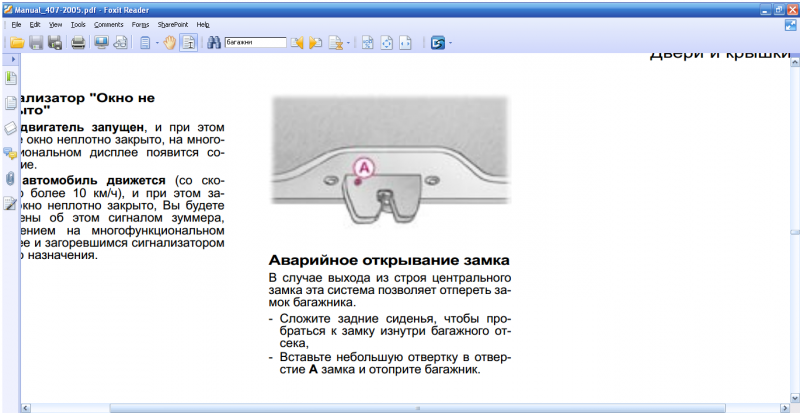Open the Tools menu
This screenshot has width=800, height=413.
tap(79, 23)
